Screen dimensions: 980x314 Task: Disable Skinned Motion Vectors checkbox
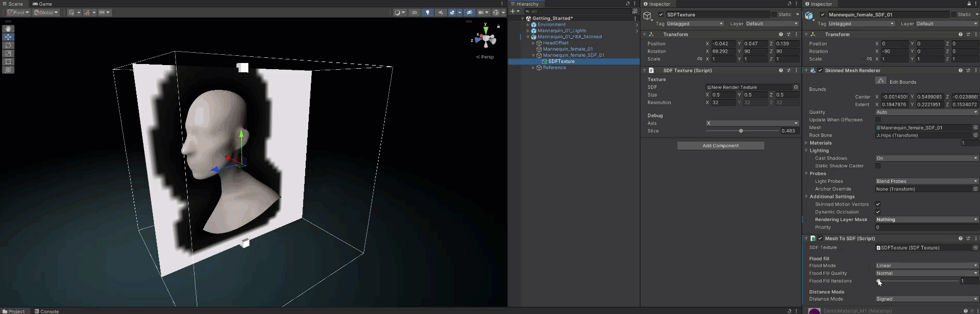click(878, 204)
